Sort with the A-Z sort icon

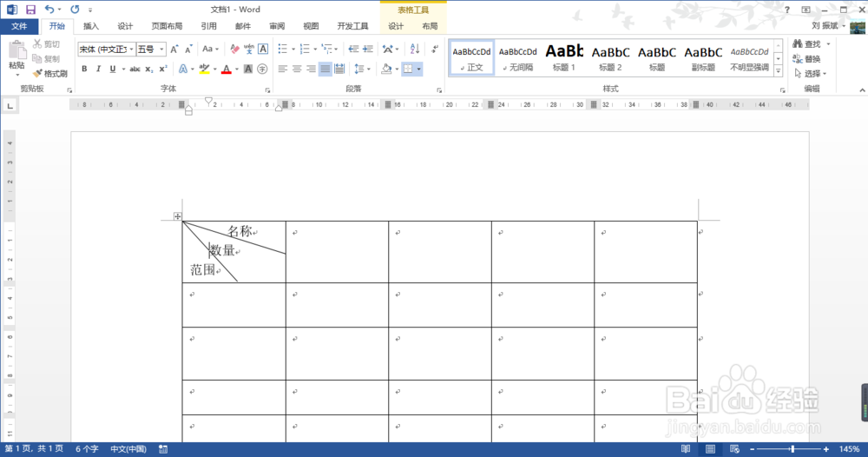pos(415,50)
